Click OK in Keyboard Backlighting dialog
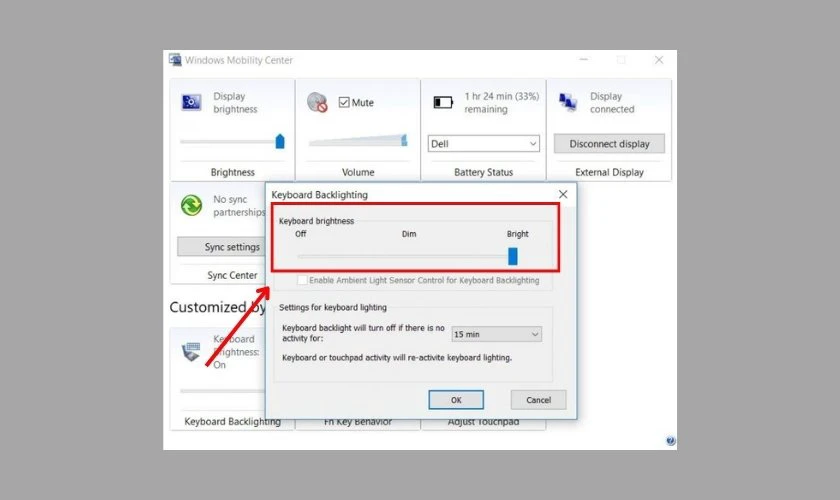 point(456,400)
